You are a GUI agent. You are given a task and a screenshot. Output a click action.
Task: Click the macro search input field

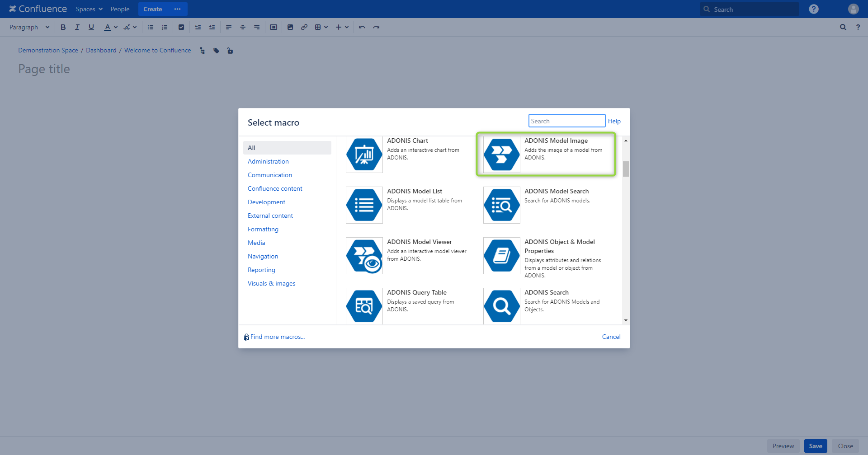click(x=567, y=121)
